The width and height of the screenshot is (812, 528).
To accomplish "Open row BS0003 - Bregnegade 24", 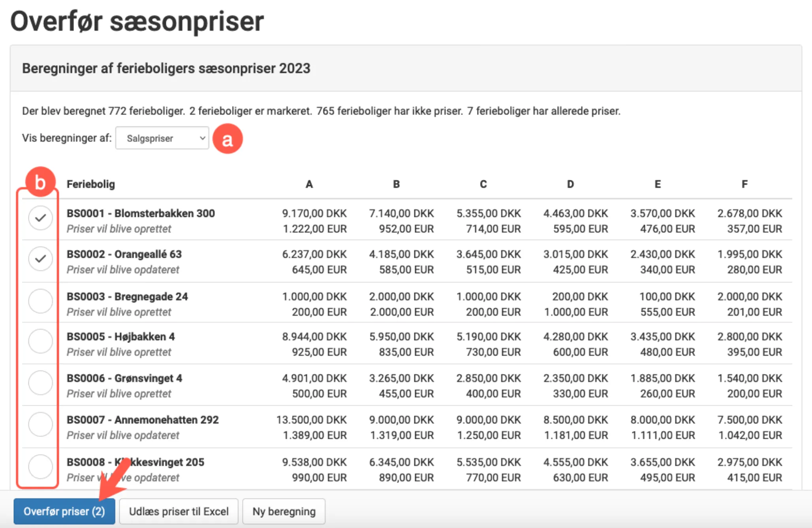I will (128, 296).
